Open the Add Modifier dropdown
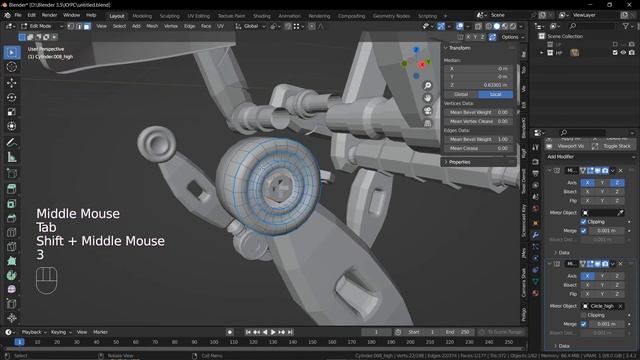Screen dimensions: 640x360 [x=591, y=157]
